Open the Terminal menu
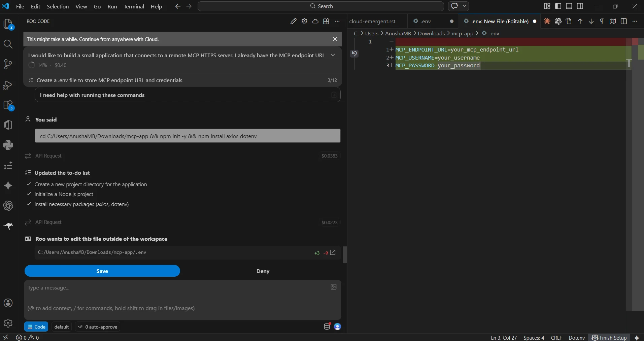Viewport: 644px width, 341px height. tap(134, 6)
